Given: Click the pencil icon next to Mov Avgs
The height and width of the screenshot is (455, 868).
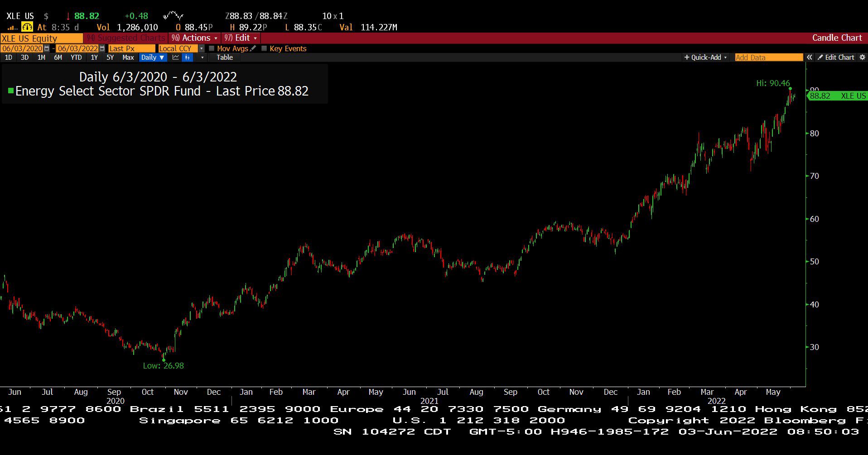Looking at the screenshot, I should click(x=253, y=48).
